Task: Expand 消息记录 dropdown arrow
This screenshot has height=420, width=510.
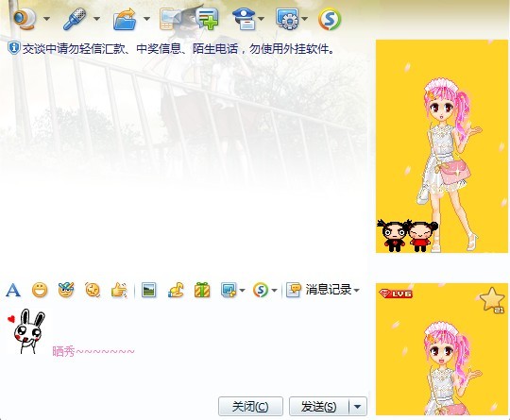Action: [356, 290]
